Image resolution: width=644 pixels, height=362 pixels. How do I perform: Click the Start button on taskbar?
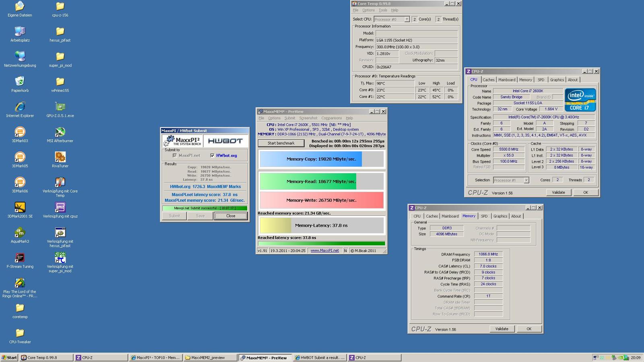click(9, 358)
